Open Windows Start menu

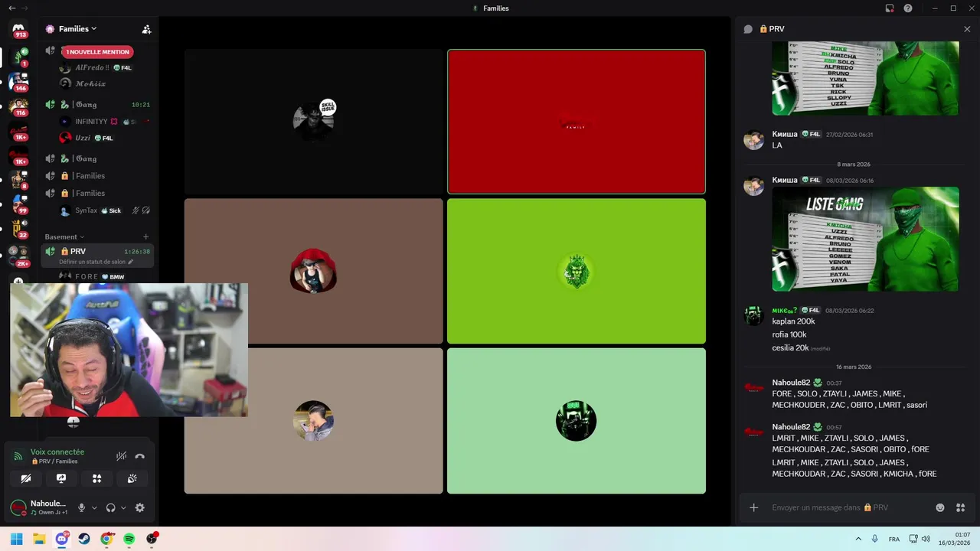click(x=16, y=539)
